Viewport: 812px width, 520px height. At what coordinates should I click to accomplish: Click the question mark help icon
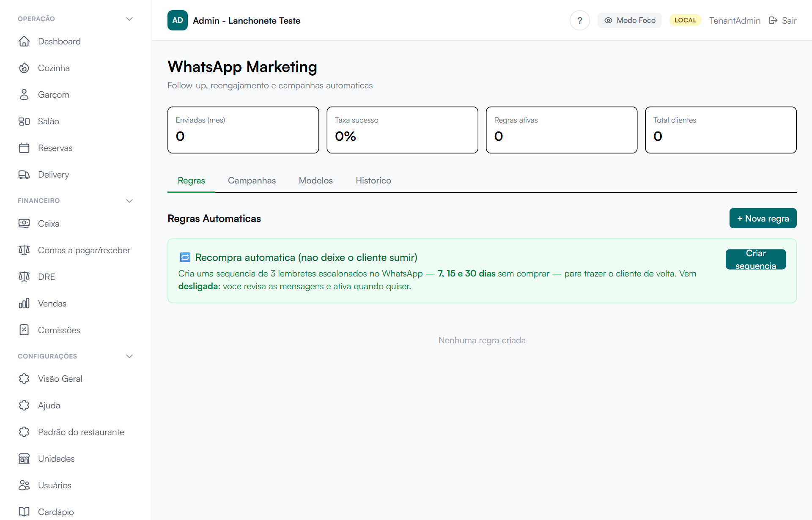[x=579, y=20]
